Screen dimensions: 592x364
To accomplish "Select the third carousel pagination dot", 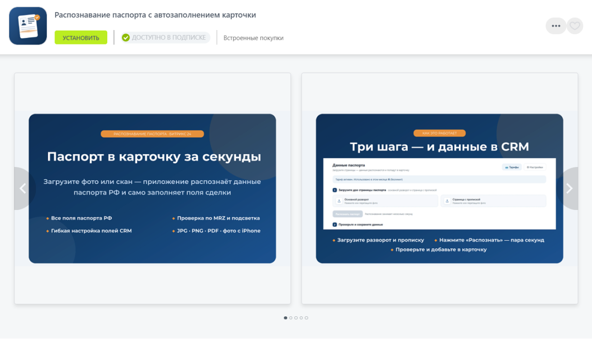I will [x=296, y=318].
